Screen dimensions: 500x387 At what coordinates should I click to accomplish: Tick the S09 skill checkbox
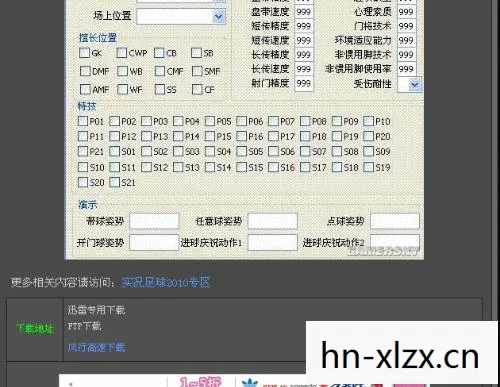click(x=368, y=151)
